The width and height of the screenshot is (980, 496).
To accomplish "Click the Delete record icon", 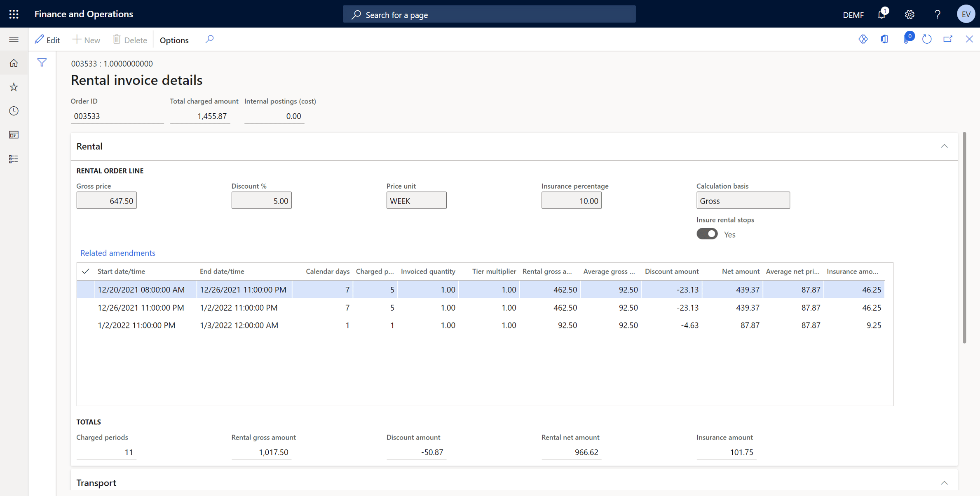I will pyautogui.click(x=127, y=40).
